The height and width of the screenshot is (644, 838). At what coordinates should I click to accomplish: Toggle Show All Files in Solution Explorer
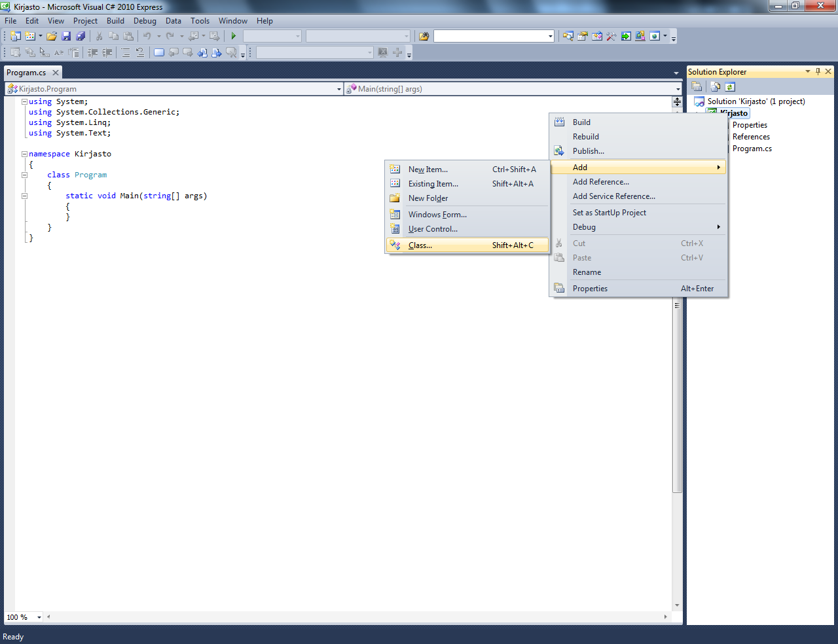[715, 86]
